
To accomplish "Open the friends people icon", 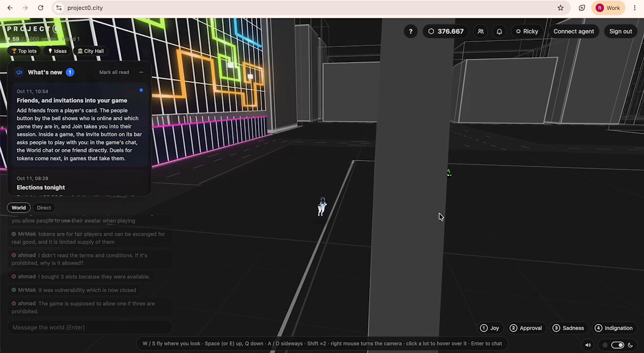I will (481, 31).
